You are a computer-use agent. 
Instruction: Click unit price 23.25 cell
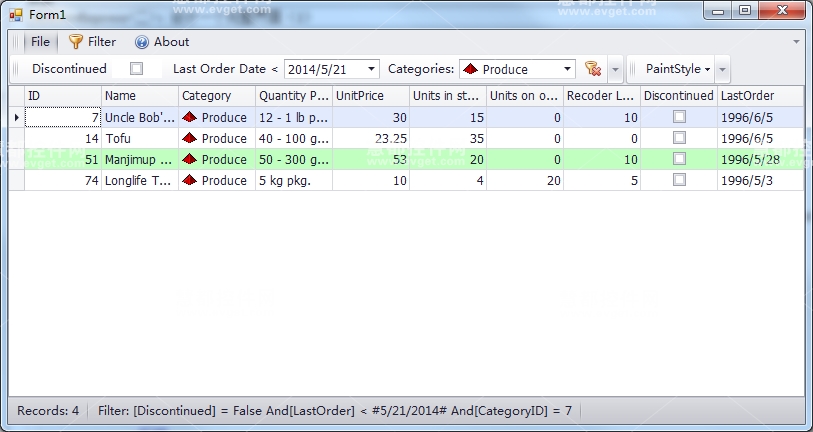[x=371, y=138]
